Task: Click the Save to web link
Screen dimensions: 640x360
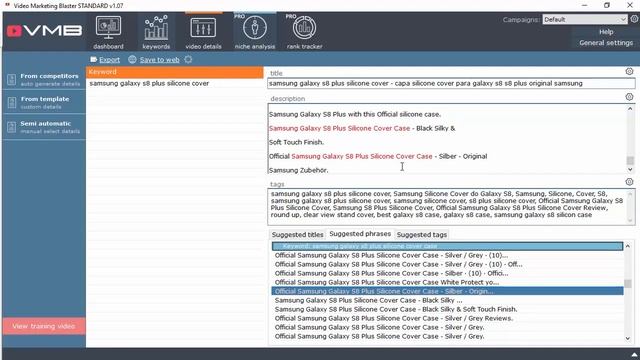Action: 160,60
